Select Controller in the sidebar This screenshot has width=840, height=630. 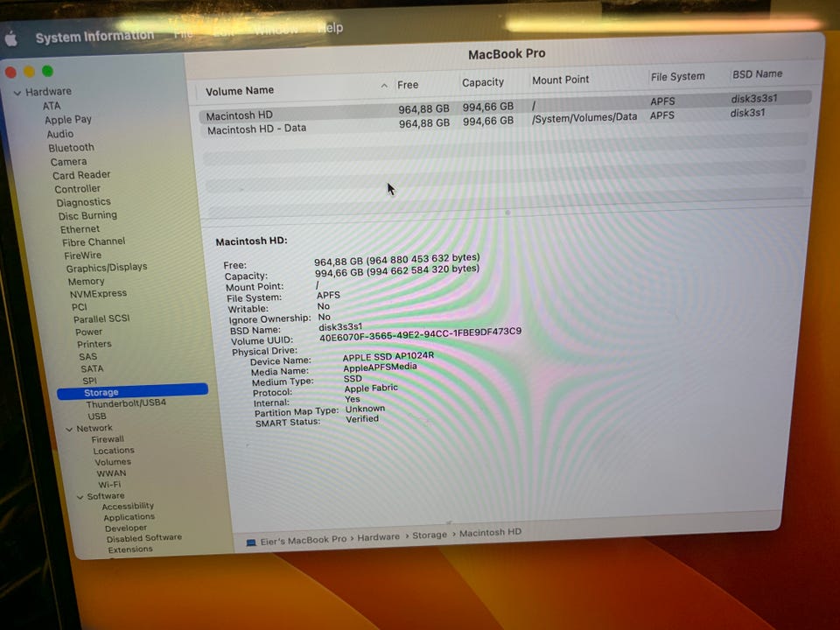77,189
